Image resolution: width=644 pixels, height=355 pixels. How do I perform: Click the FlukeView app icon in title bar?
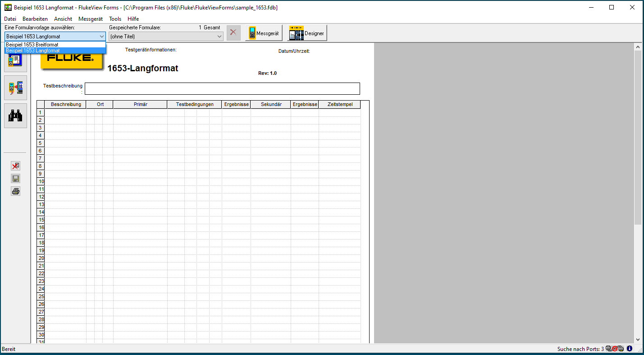click(8, 7)
